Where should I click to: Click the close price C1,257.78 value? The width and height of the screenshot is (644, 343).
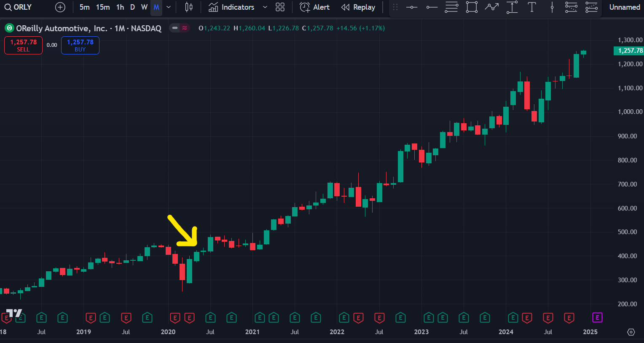coord(317,28)
